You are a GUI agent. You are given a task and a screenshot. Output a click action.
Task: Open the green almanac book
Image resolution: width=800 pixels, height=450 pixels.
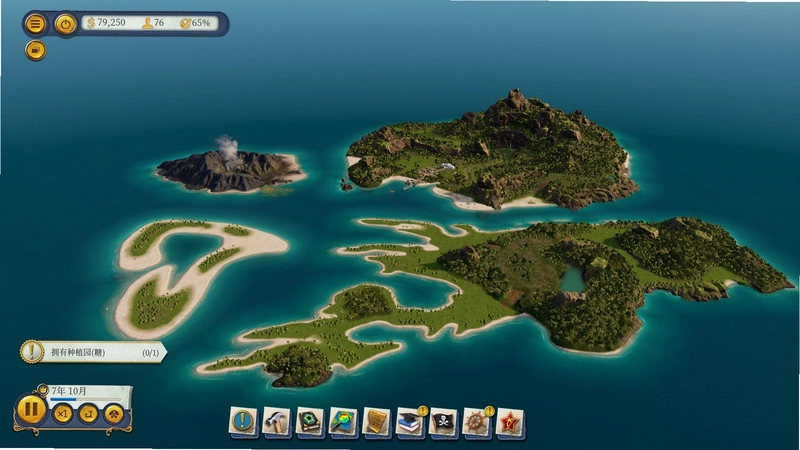coord(309,422)
